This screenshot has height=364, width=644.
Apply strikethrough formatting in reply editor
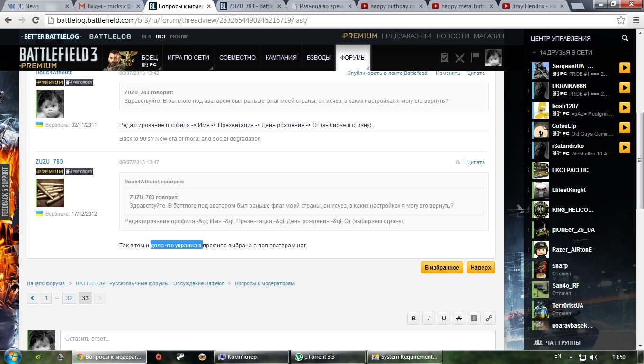click(458, 318)
